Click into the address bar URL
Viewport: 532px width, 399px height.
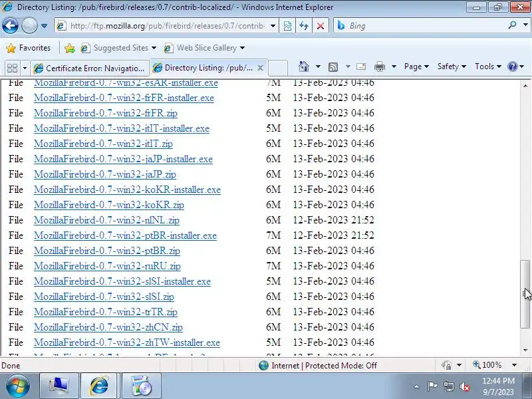(x=167, y=26)
